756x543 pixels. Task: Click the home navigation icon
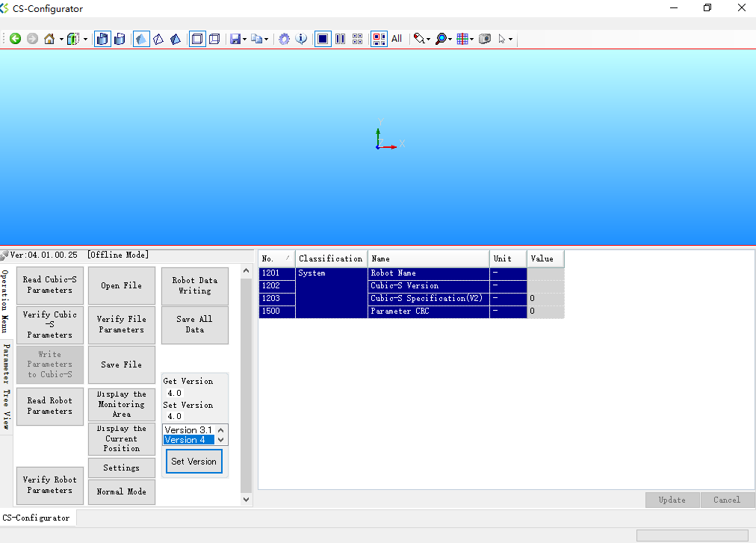[x=51, y=38]
